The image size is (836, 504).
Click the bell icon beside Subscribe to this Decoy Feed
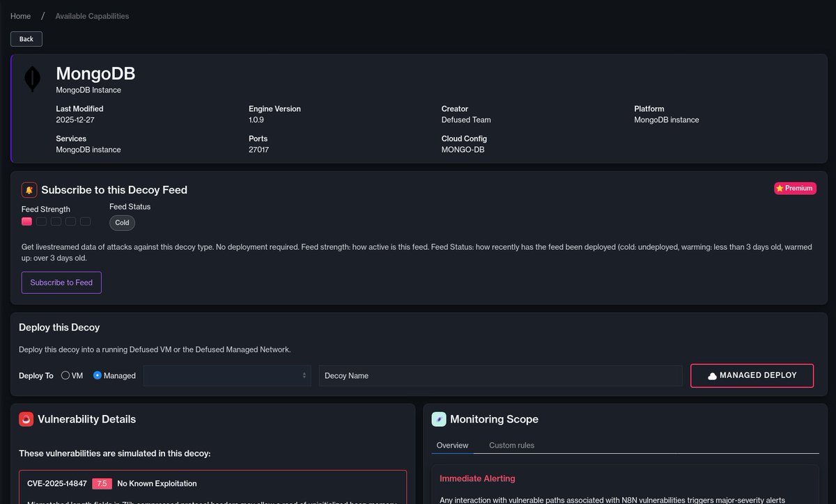point(29,189)
